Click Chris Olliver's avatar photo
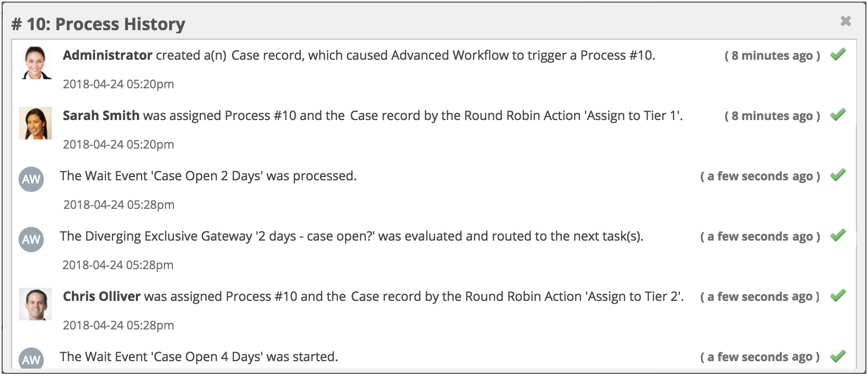This screenshot has width=868, height=376. [x=35, y=304]
